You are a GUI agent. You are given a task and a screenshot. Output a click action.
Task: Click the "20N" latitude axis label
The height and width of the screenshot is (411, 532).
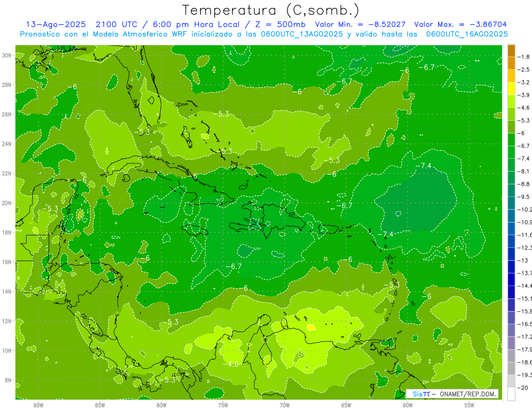click(x=7, y=203)
